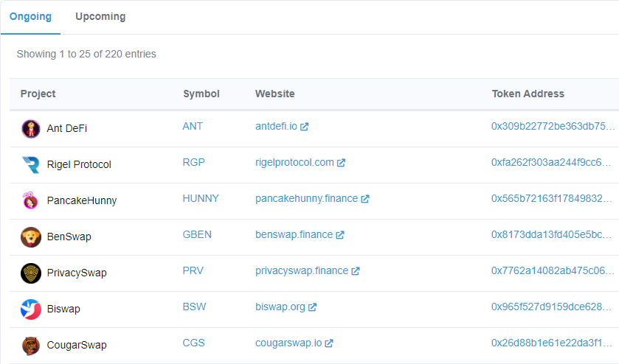
Task: Open the rigelprotocol.com website link
Action: point(294,163)
